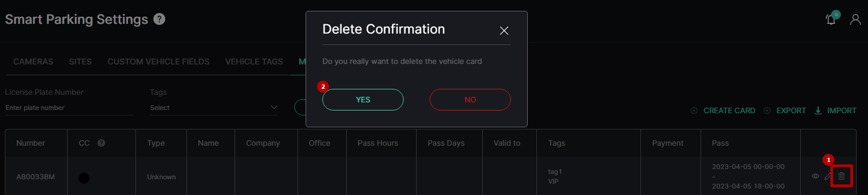Open the VEHICLE TAGS tab
This screenshot has width=868, height=195.
click(x=254, y=62)
